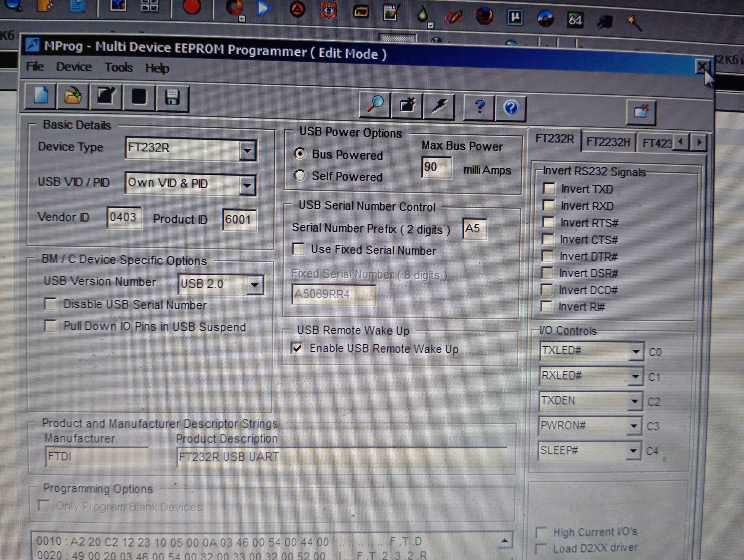This screenshot has height=560, width=744.
Task: Open the Device Type dropdown
Action: pos(247,151)
